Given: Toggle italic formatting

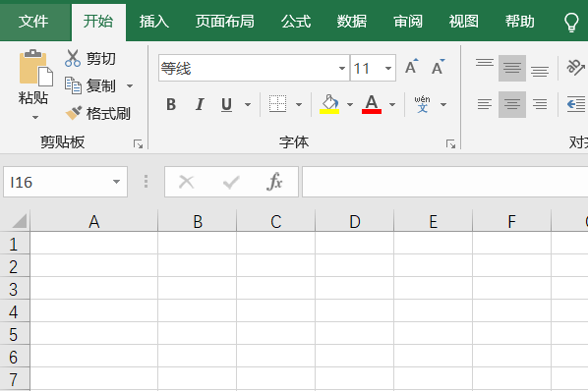Looking at the screenshot, I should click(x=200, y=104).
